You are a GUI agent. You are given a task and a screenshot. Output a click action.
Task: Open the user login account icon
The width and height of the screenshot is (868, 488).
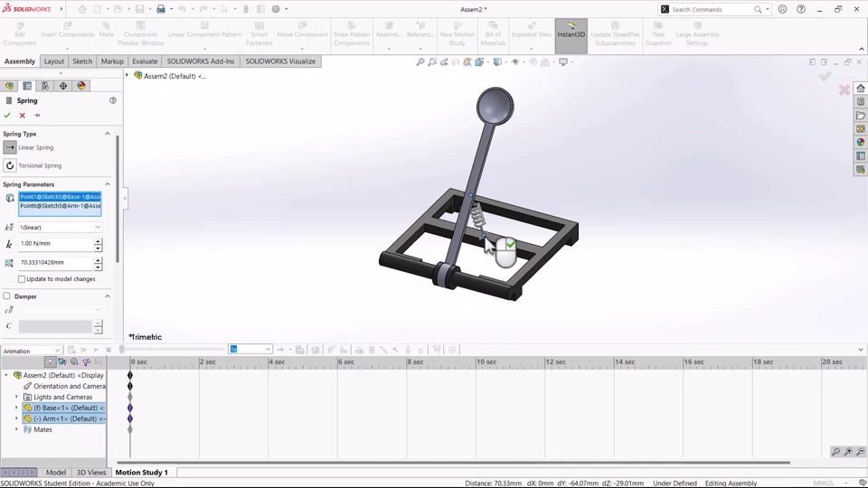[782, 9]
